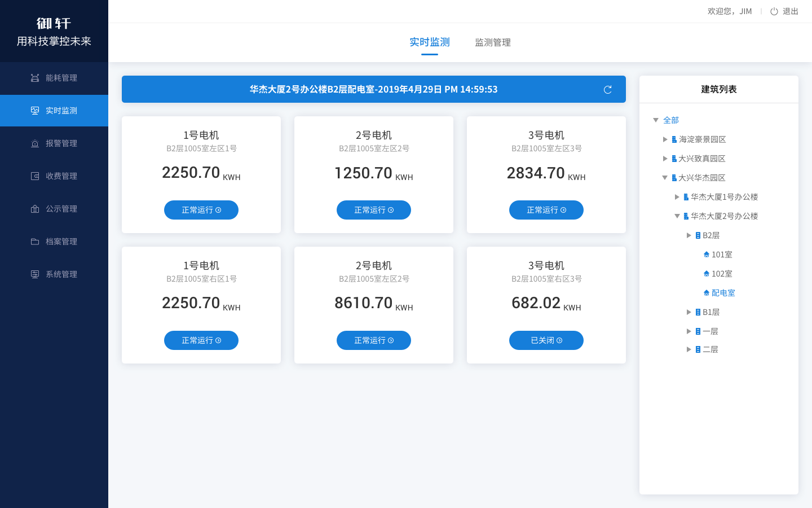Expand the B1层 floor node

[689, 312]
